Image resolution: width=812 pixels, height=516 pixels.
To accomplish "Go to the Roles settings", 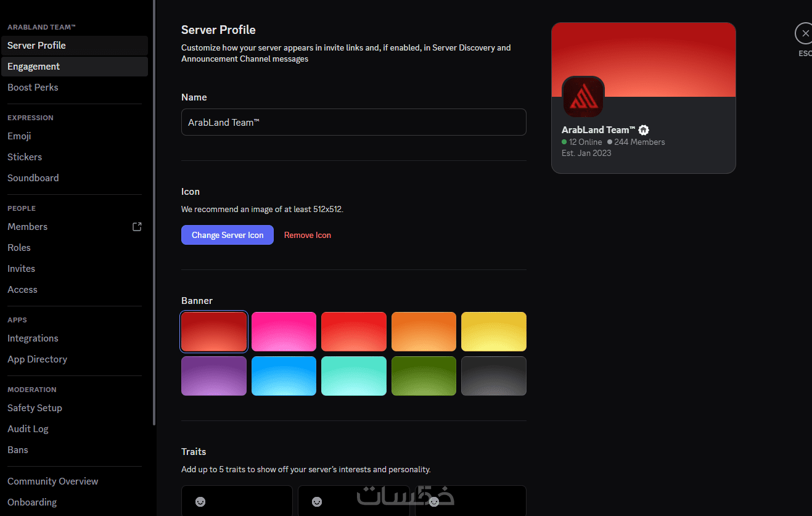I will [75, 248].
